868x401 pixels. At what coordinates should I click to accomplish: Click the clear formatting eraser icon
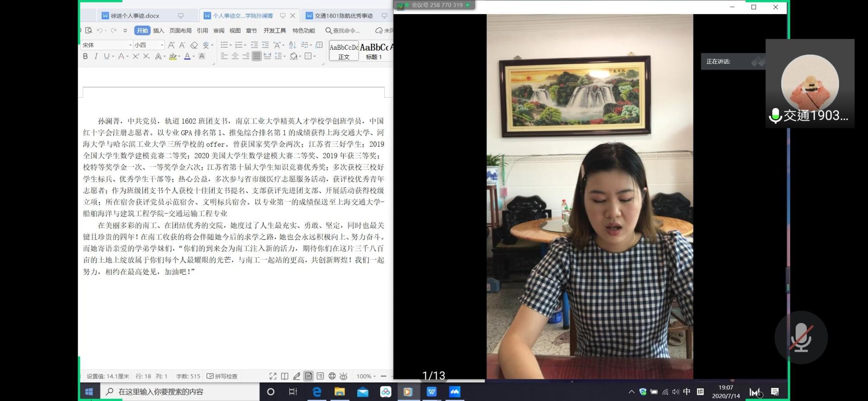click(194, 45)
